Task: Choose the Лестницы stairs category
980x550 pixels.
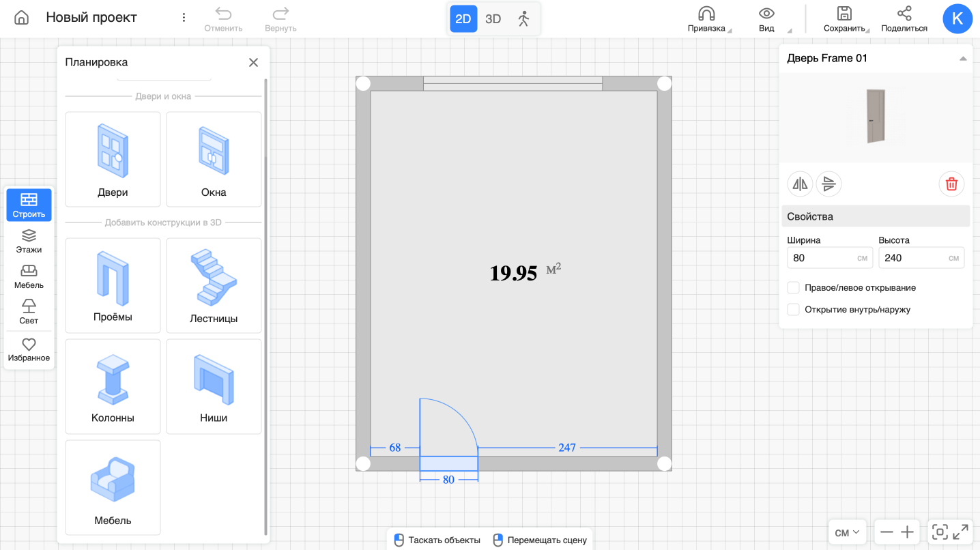Action: click(x=214, y=285)
